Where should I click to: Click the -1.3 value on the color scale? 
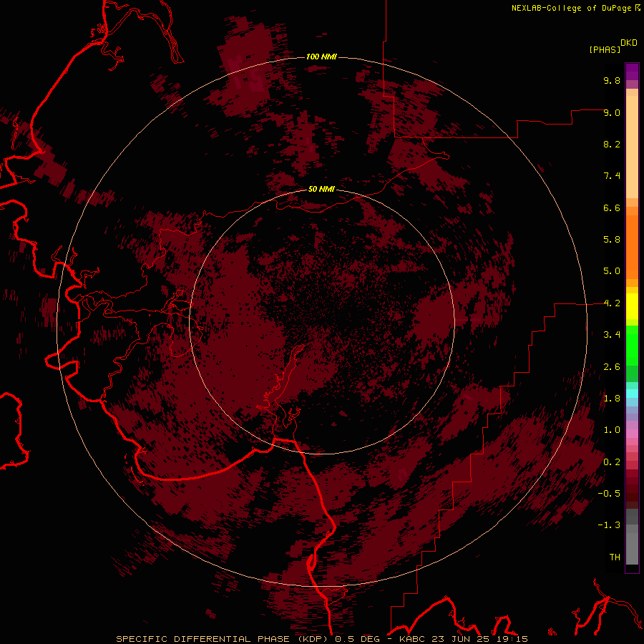tap(609, 525)
